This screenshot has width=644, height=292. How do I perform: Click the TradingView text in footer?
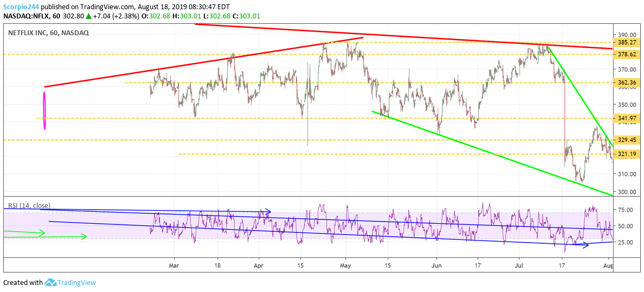pos(77,283)
